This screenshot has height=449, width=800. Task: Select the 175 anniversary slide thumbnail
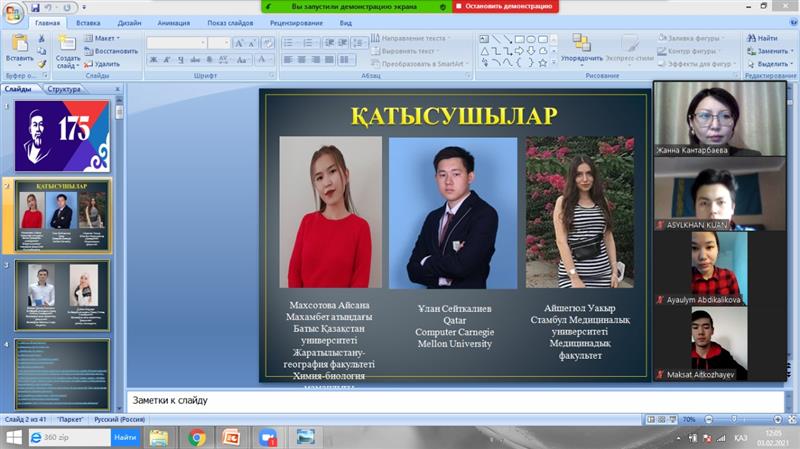pyautogui.click(x=61, y=135)
